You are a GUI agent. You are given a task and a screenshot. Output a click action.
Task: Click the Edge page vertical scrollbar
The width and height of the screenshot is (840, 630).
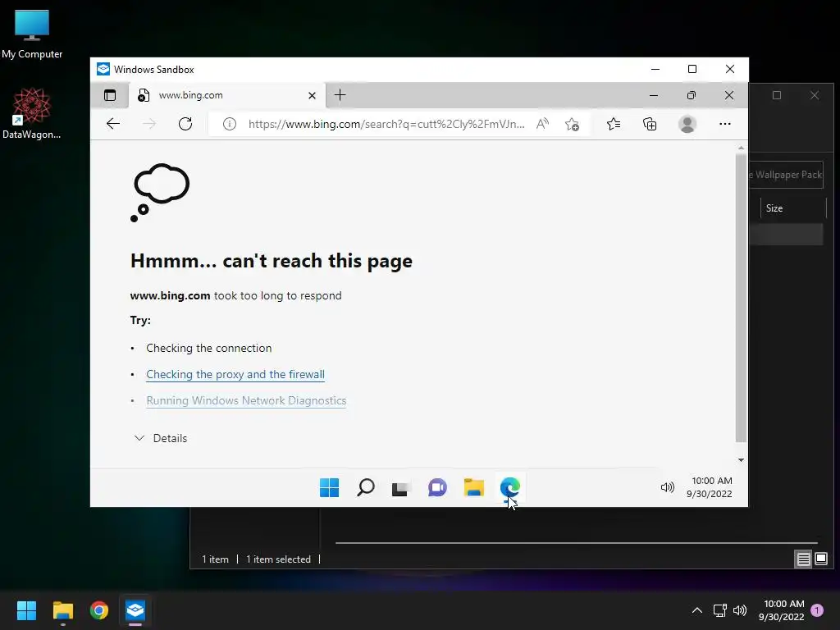click(x=741, y=298)
